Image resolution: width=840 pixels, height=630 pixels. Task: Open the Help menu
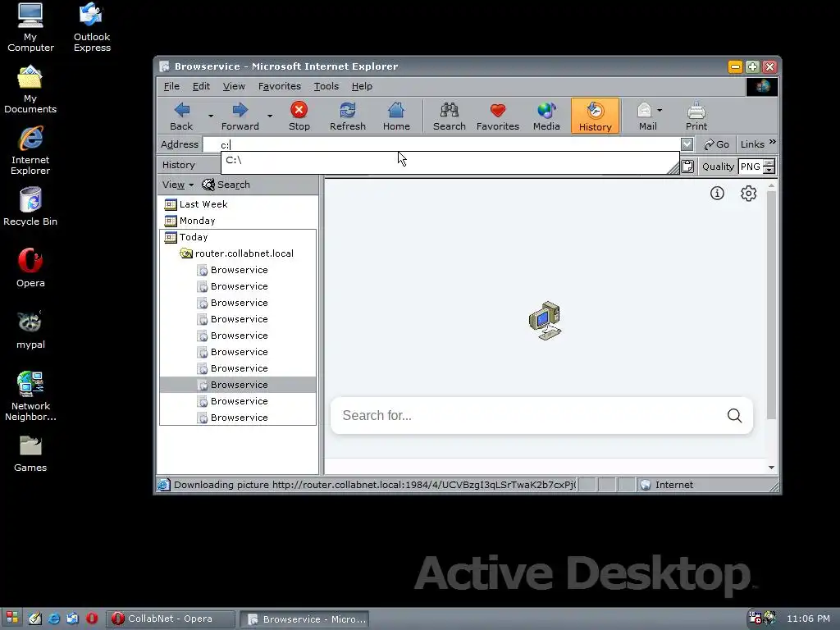pos(362,86)
